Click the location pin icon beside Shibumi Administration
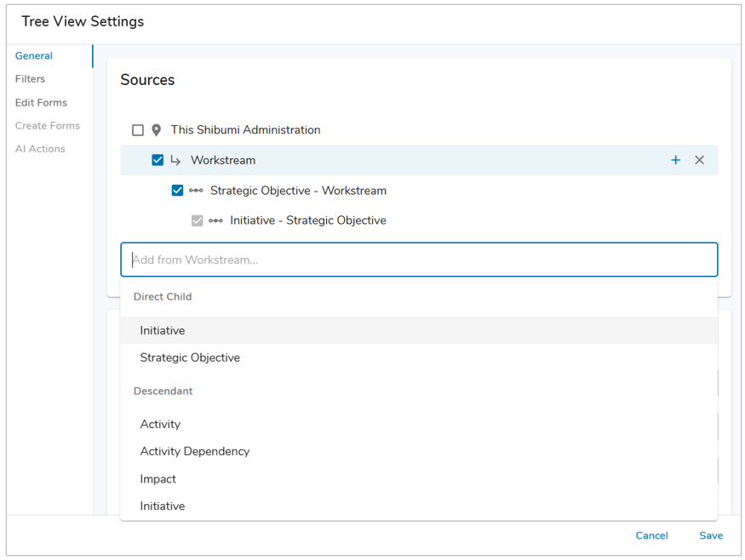The width and height of the screenshot is (745, 560). 157,130
